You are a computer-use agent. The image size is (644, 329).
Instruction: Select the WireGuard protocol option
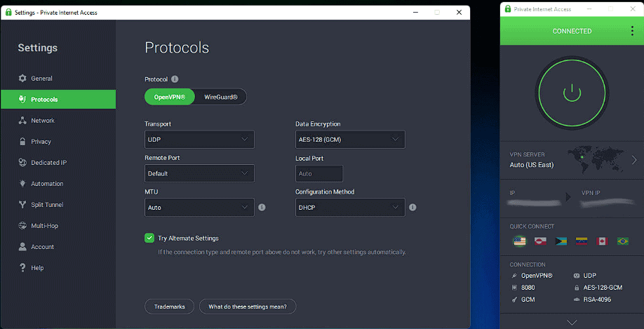coord(221,98)
